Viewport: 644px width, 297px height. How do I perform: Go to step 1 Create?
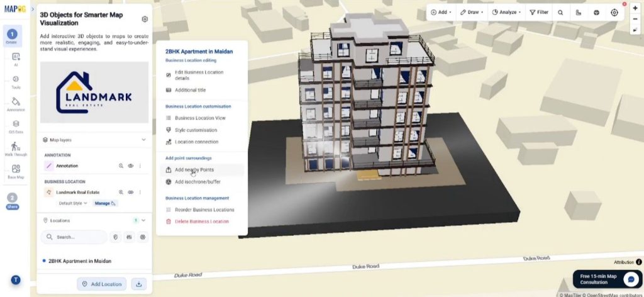(x=12, y=36)
